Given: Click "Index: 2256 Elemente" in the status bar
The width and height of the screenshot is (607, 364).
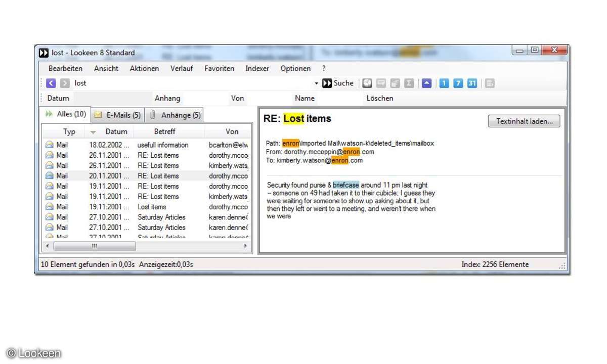Looking at the screenshot, I should (495, 264).
